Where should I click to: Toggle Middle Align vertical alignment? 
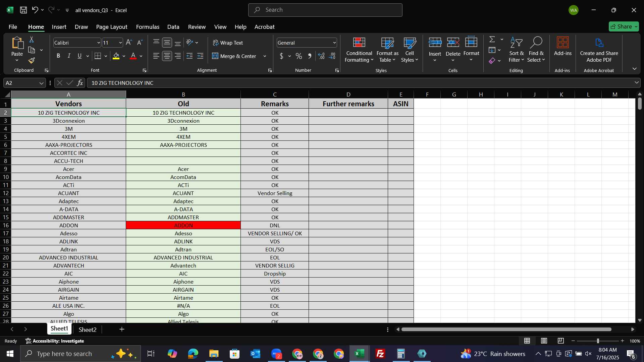coord(167,43)
